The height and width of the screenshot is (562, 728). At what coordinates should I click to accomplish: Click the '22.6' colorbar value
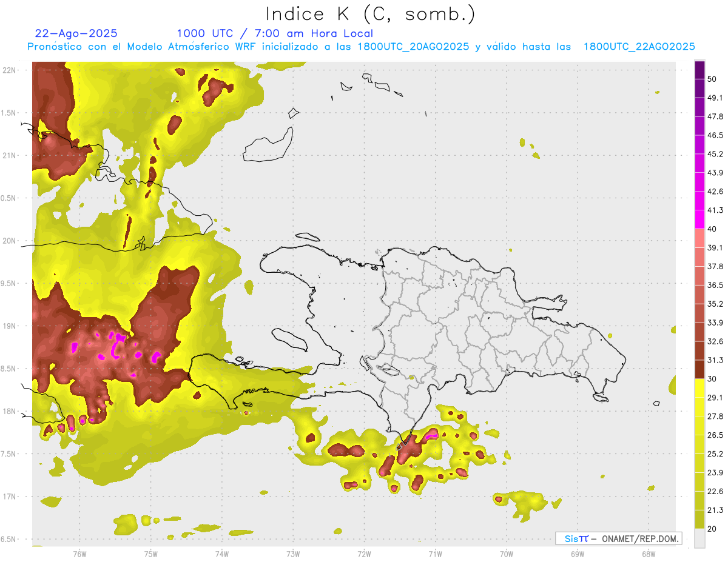[x=715, y=492]
